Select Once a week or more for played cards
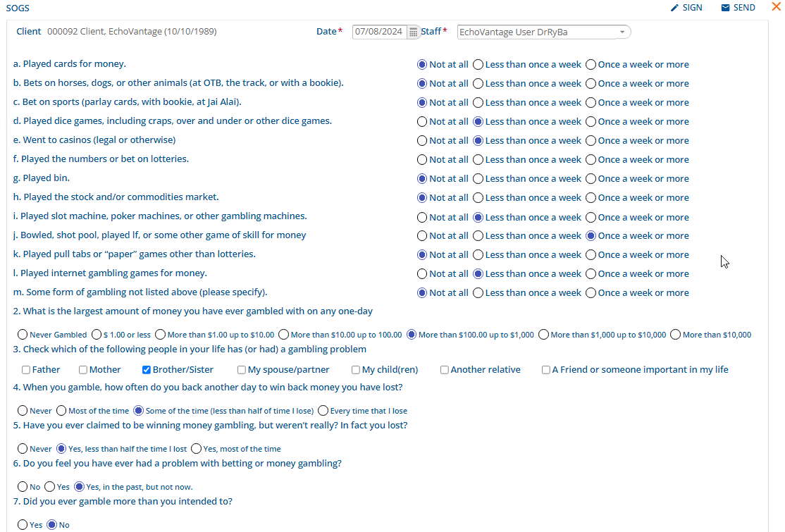This screenshot has width=785, height=532. click(x=590, y=64)
